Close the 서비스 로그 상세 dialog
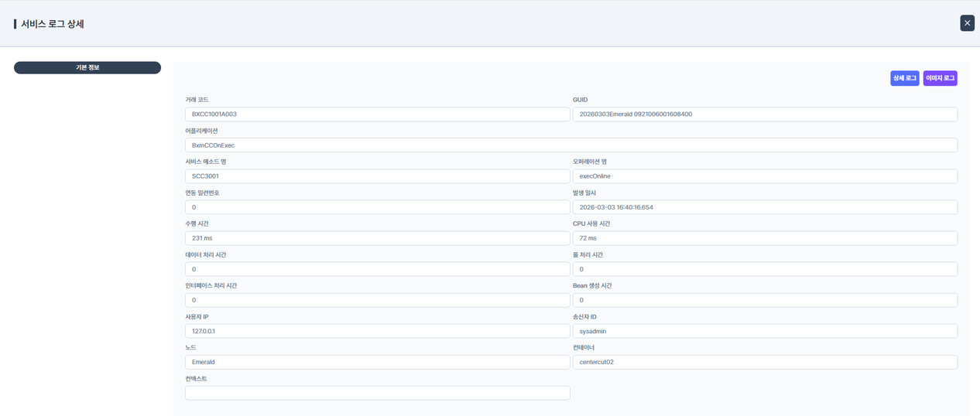The height and width of the screenshot is (416, 980). pos(967,23)
